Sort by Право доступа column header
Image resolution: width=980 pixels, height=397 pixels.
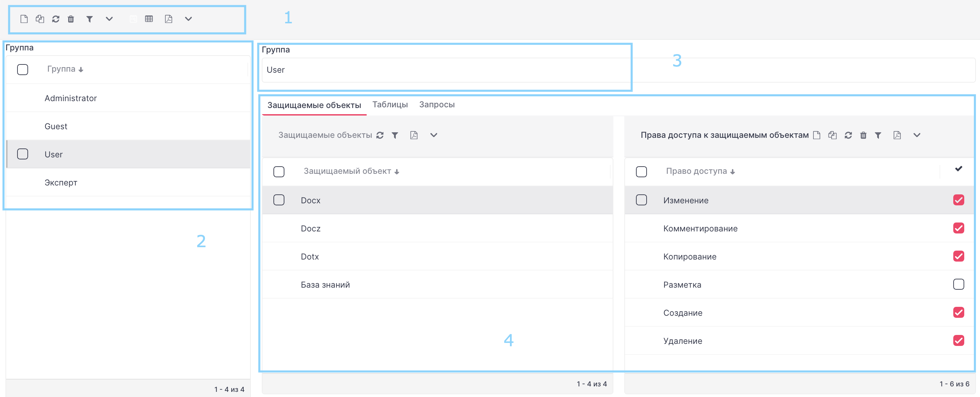(700, 171)
